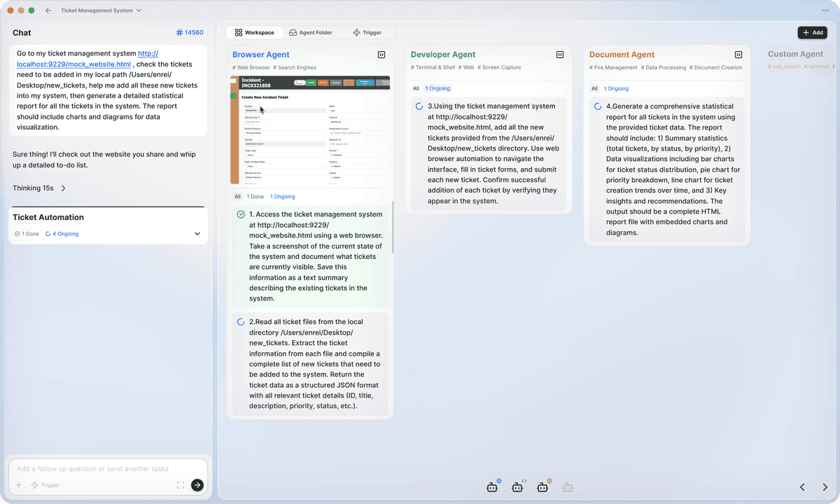Switch to the Agent Folder tab
This screenshot has width=840, height=504.
click(313, 32)
